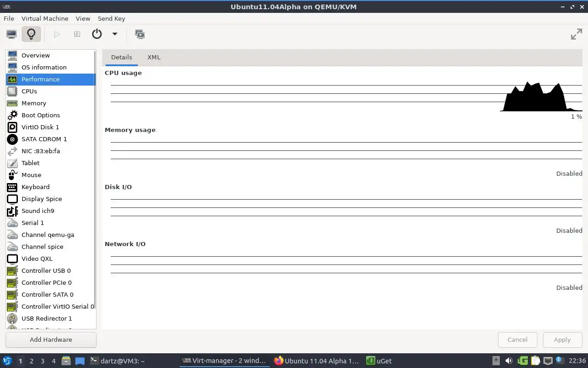Switch to workspace 4 in taskbar
The width and height of the screenshot is (588, 368).
coord(53,361)
